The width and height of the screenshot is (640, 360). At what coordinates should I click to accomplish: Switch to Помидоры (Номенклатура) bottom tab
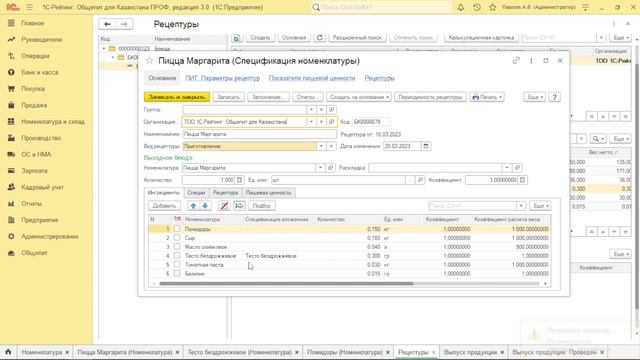[345, 352]
